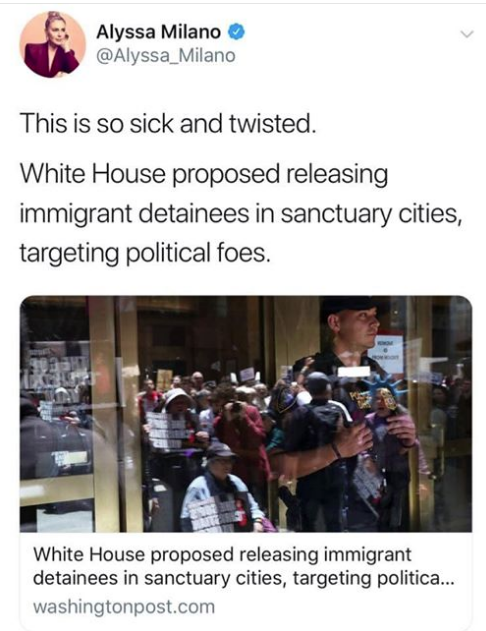
Task: Click the person in the light blue jacket
Action: pos(220,493)
